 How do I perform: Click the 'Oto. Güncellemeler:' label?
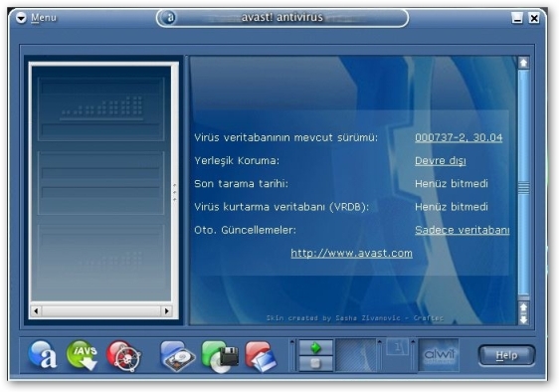(x=246, y=230)
